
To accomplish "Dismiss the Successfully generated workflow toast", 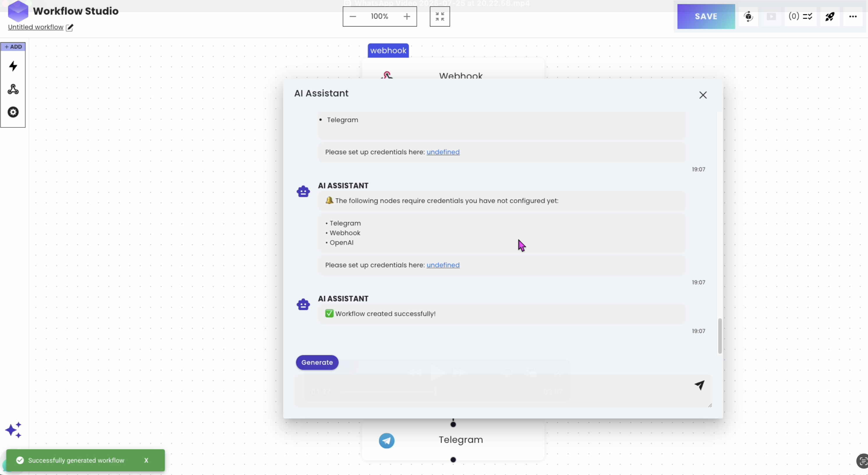I will click(x=146, y=460).
